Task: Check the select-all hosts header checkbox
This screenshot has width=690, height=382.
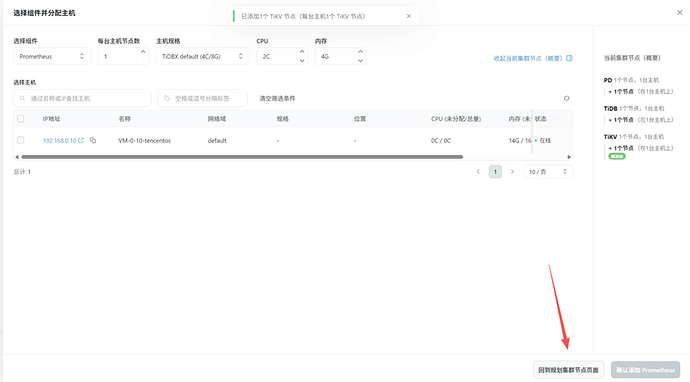Action: (x=21, y=119)
